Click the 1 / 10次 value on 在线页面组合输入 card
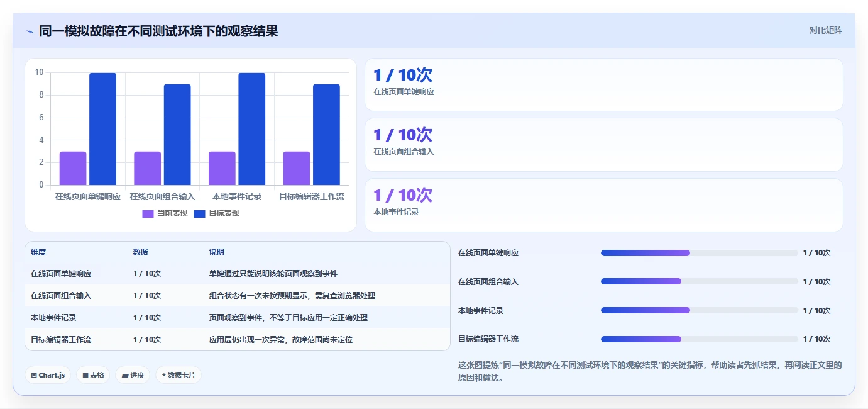This screenshot has width=868, height=409. [403, 135]
